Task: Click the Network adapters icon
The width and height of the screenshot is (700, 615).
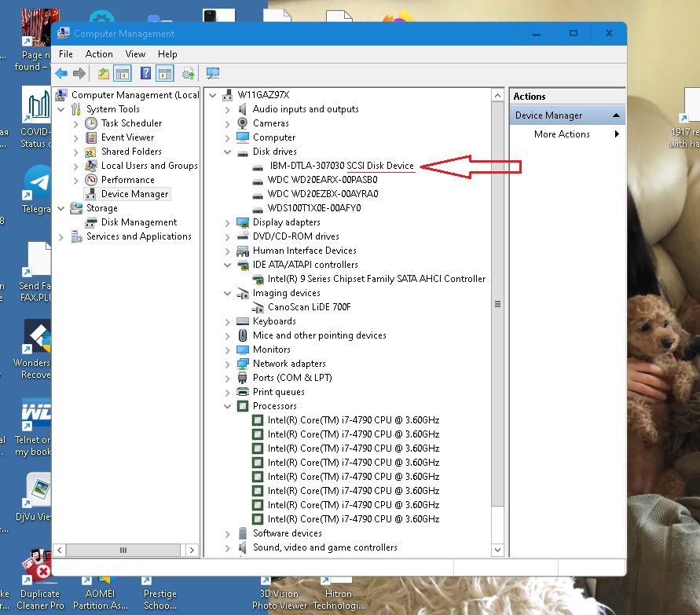Action: pos(243,364)
